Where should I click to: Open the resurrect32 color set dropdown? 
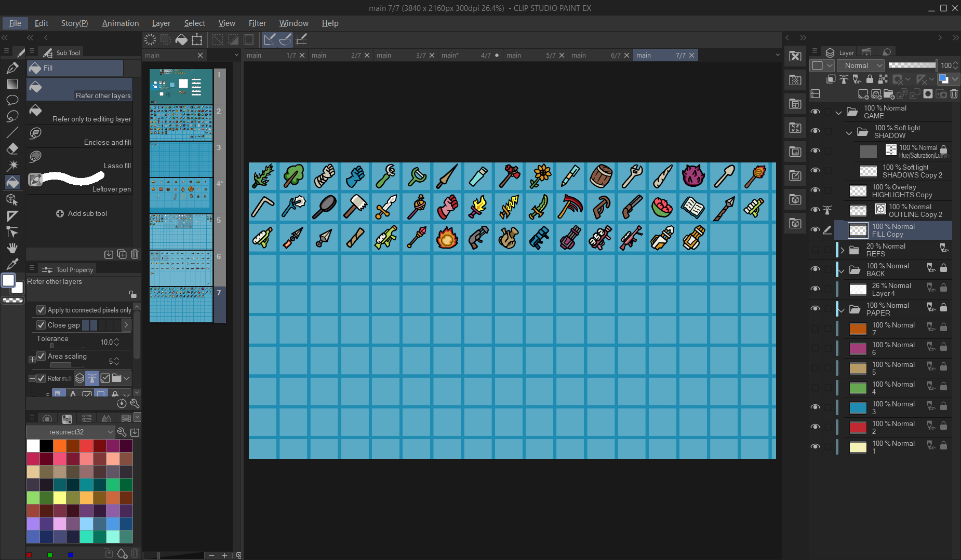pos(71,432)
